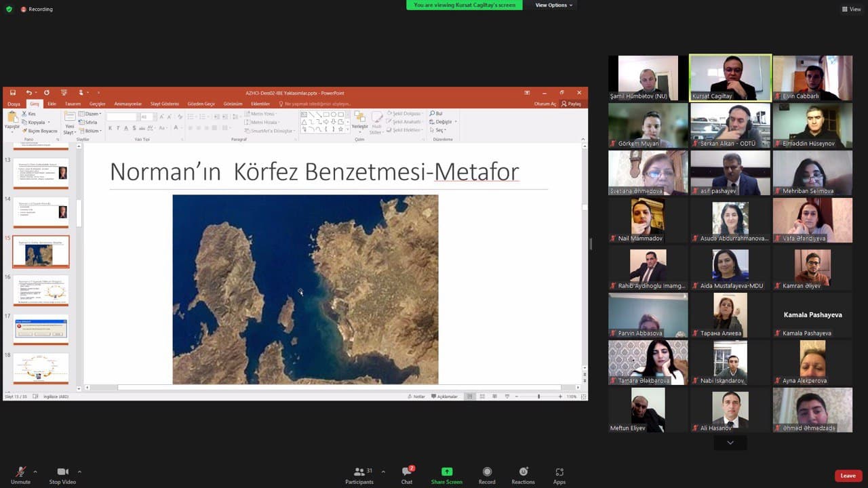This screenshot has width=868, height=488.
Task: Switch to Normal view in status bar
Action: pos(469,396)
